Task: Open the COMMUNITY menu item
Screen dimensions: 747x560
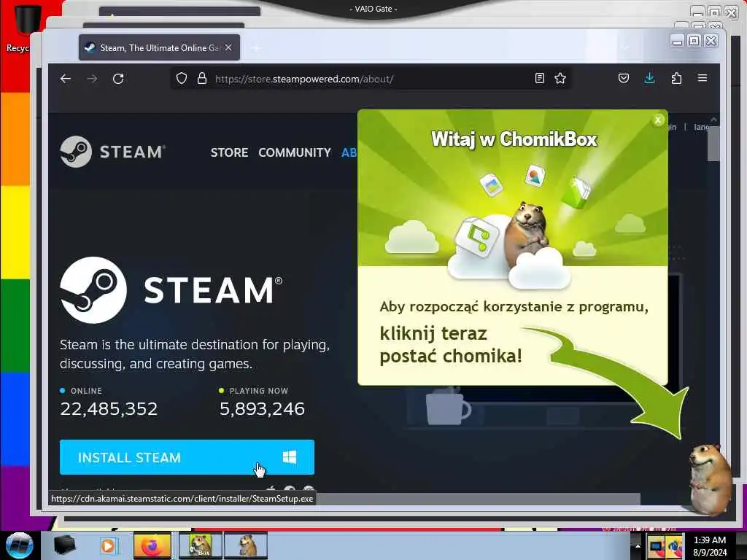Action: pos(295,152)
